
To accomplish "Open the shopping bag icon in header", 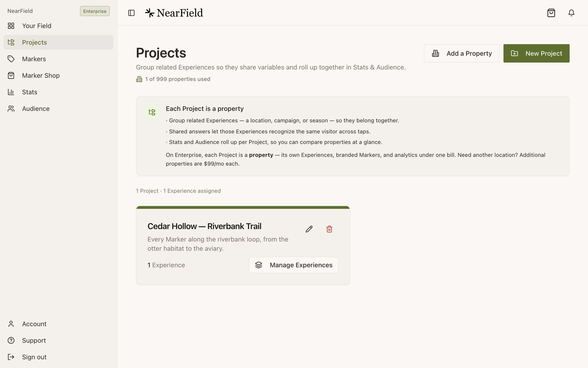I will (551, 13).
